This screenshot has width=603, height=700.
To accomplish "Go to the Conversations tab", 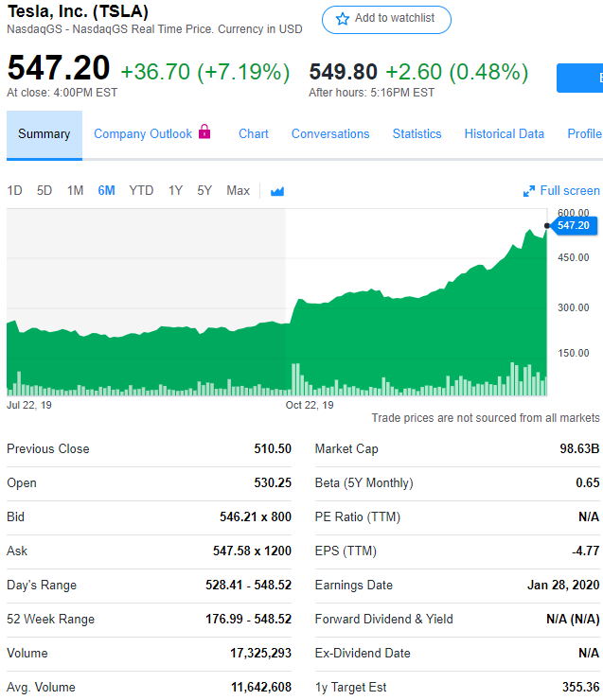I will (330, 134).
